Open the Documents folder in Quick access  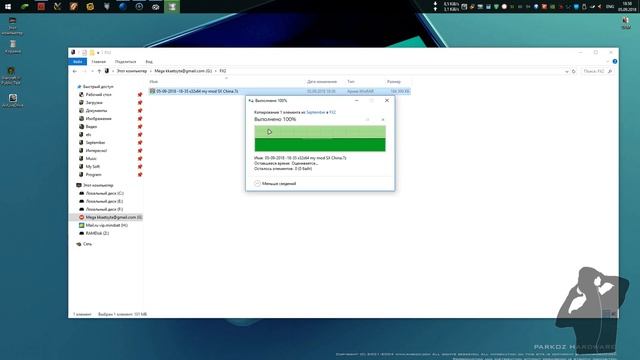(96, 111)
